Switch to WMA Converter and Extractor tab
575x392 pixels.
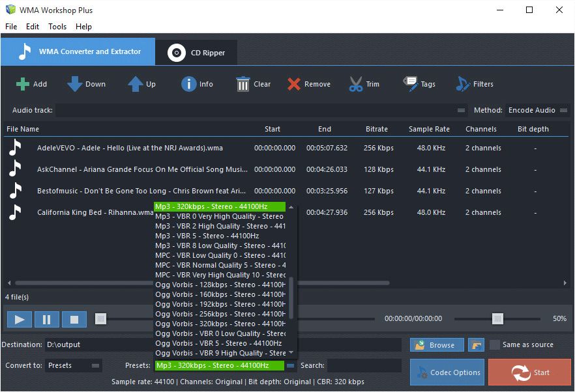coord(78,51)
